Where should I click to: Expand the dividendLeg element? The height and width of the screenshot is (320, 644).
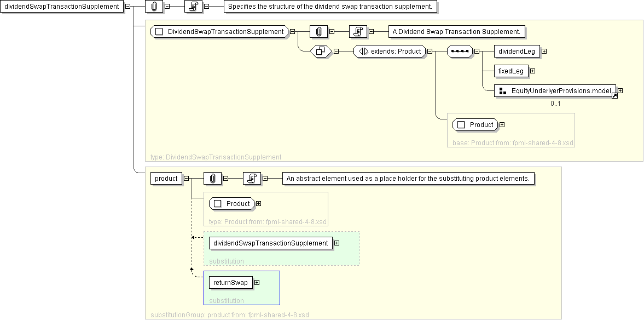(x=544, y=52)
